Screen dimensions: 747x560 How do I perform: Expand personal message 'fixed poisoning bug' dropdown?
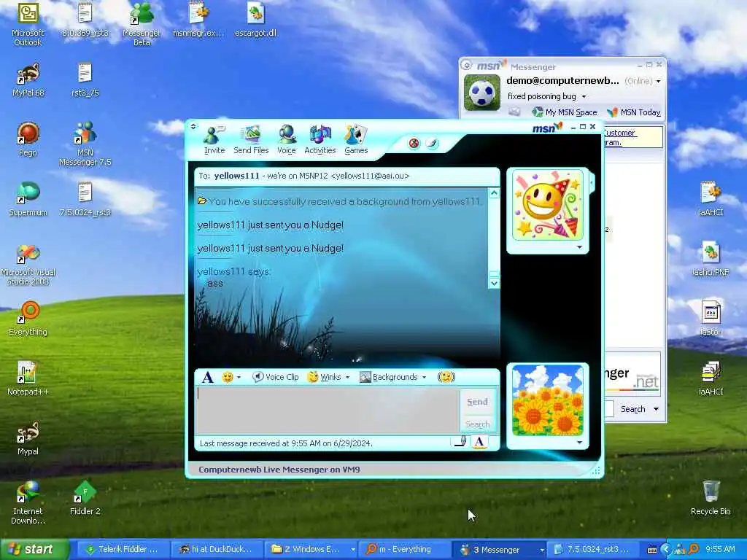tap(584, 97)
